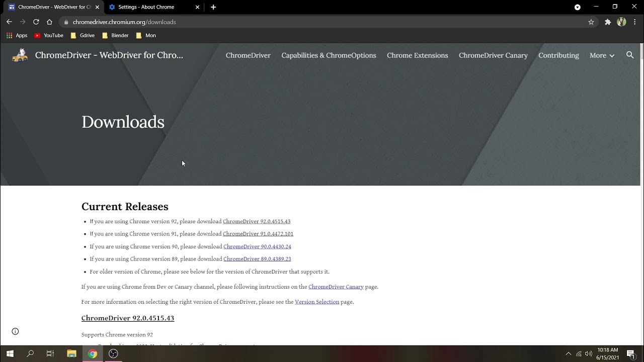Click the 'Current Releases' heading
The width and height of the screenshot is (644, 362).
(x=125, y=207)
